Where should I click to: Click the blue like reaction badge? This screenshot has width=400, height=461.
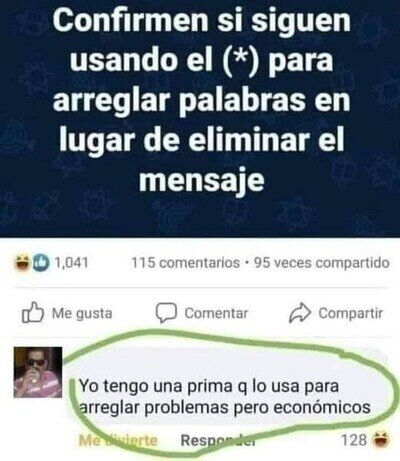point(40,263)
